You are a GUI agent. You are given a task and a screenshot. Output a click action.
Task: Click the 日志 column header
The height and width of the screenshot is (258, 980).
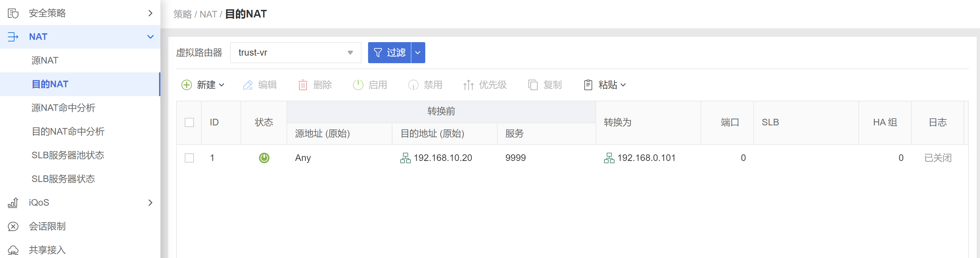[938, 122]
